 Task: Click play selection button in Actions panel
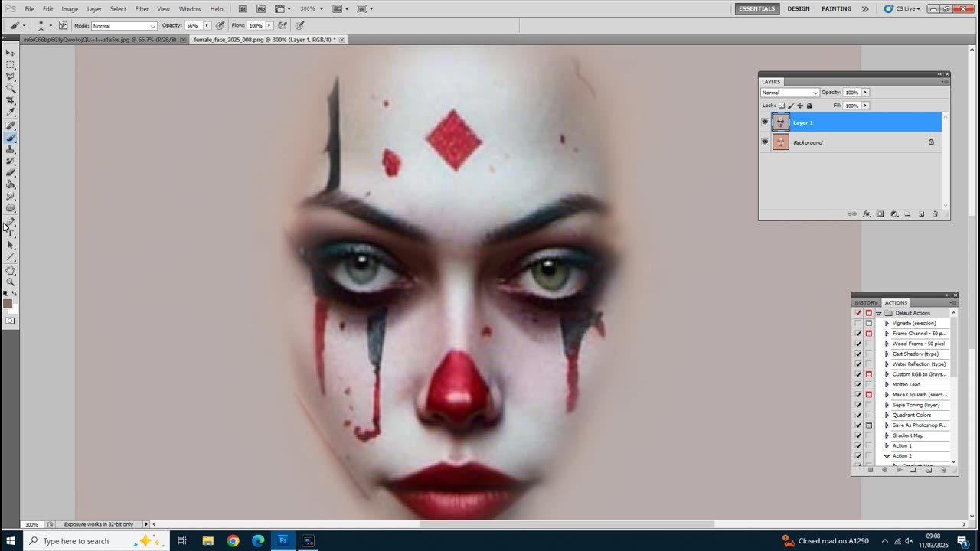coord(900,470)
